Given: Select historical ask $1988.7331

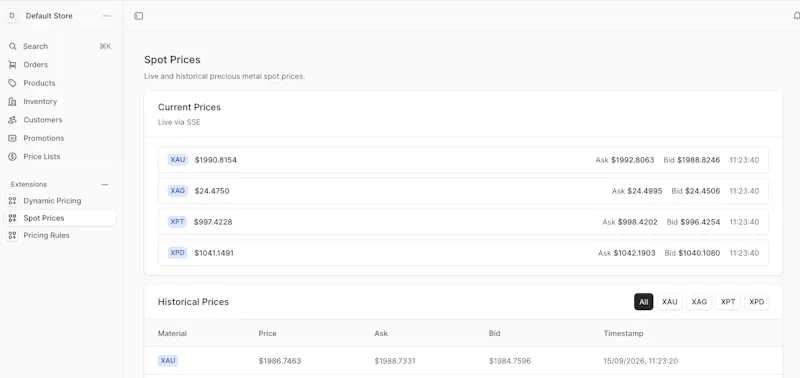Looking at the screenshot, I should click(x=395, y=361).
